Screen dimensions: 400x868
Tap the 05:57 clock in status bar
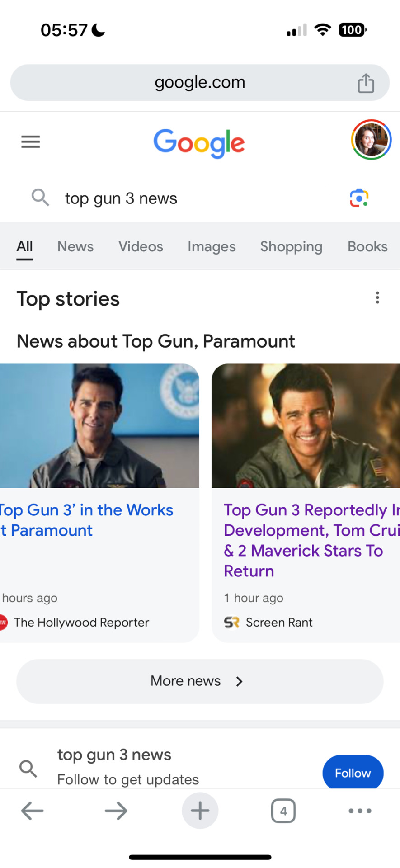point(64,30)
